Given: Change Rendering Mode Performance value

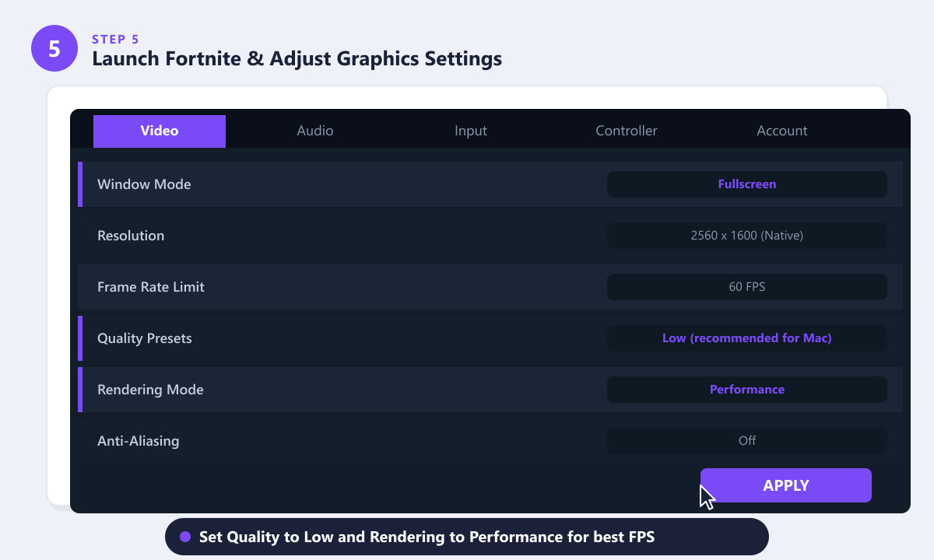Looking at the screenshot, I should click(x=747, y=390).
